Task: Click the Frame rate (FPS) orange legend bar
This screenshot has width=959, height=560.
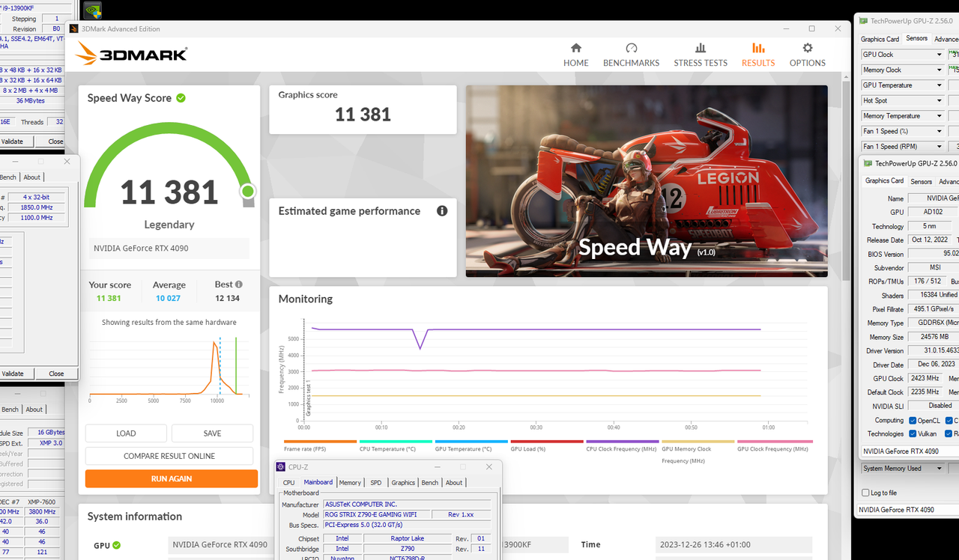Action: 321,442
